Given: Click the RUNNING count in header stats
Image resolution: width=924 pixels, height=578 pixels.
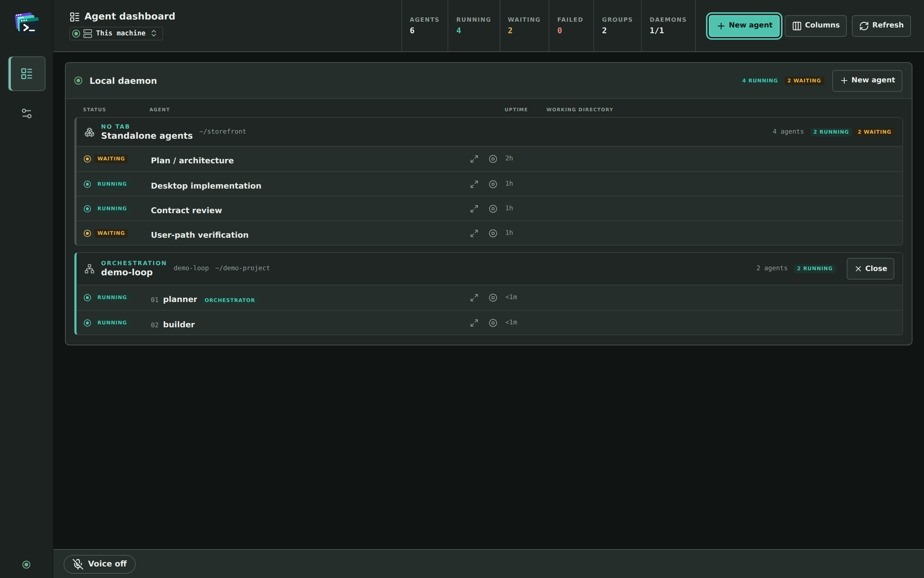Looking at the screenshot, I should pos(474,25).
